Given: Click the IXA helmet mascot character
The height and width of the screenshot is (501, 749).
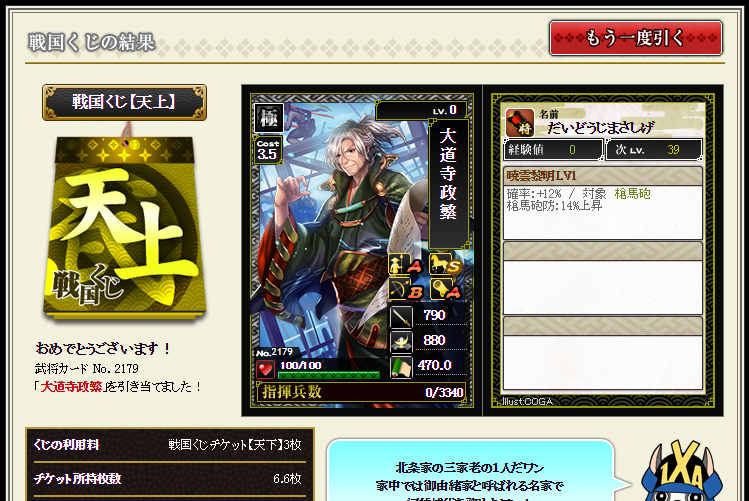Looking at the screenshot, I should click(x=682, y=471).
